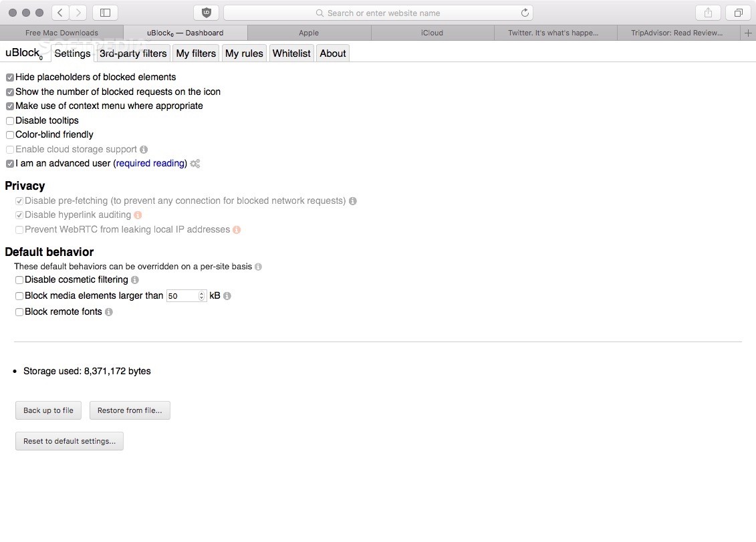Click Reset to default settings
The width and height of the screenshot is (756, 542).
[x=69, y=441]
